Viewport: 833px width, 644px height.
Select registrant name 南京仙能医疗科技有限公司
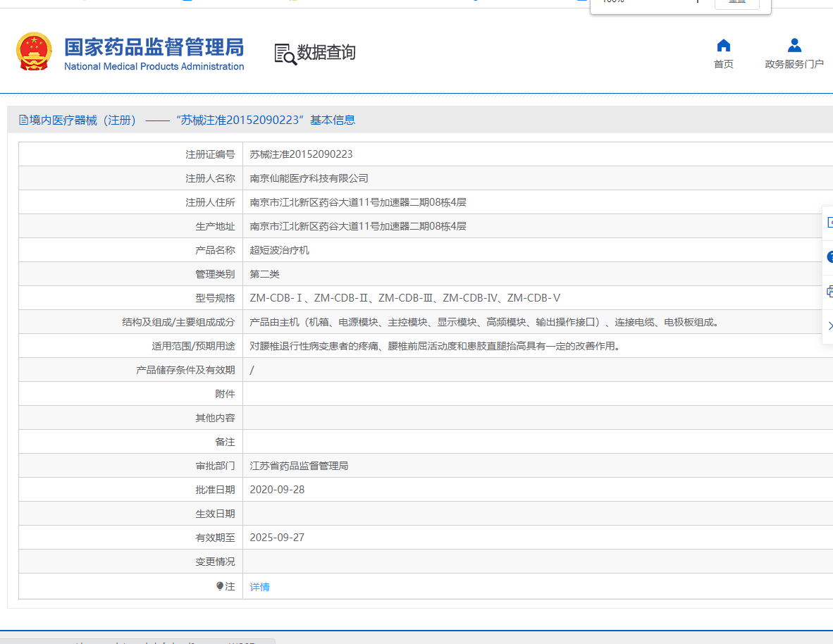point(309,178)
